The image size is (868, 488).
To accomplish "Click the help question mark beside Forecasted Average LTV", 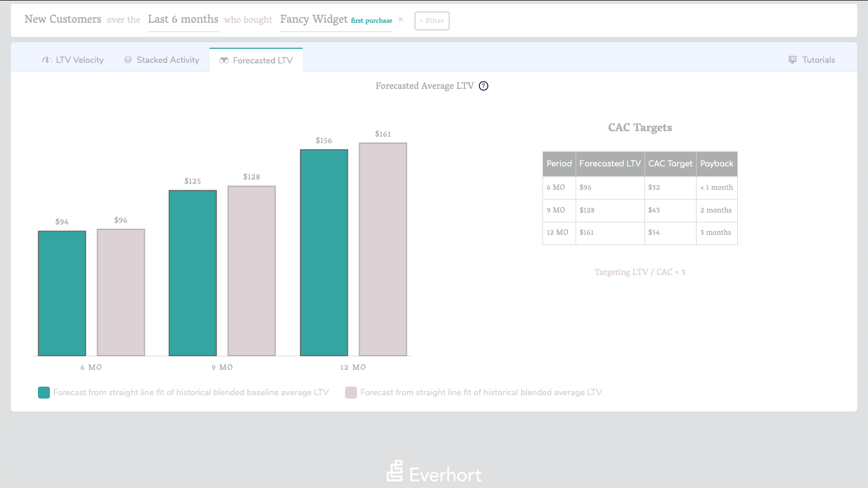I will pyautogui.click(x=483, y=86).
